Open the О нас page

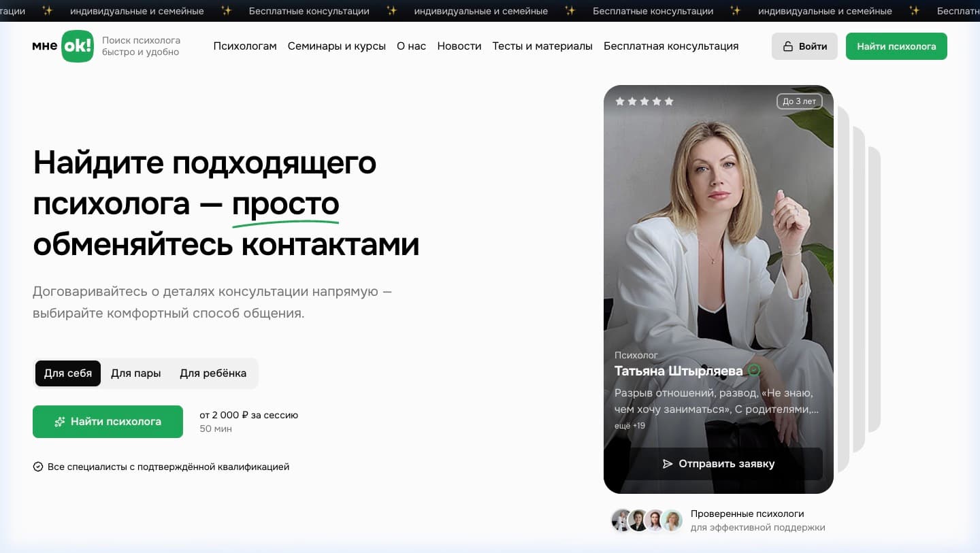411,46
